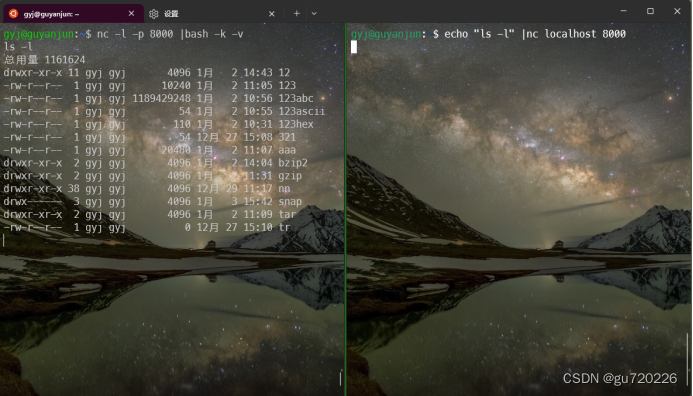The image size is (693, 396).
Task: Click directory name 'tar' in listing
Action: 287,214
